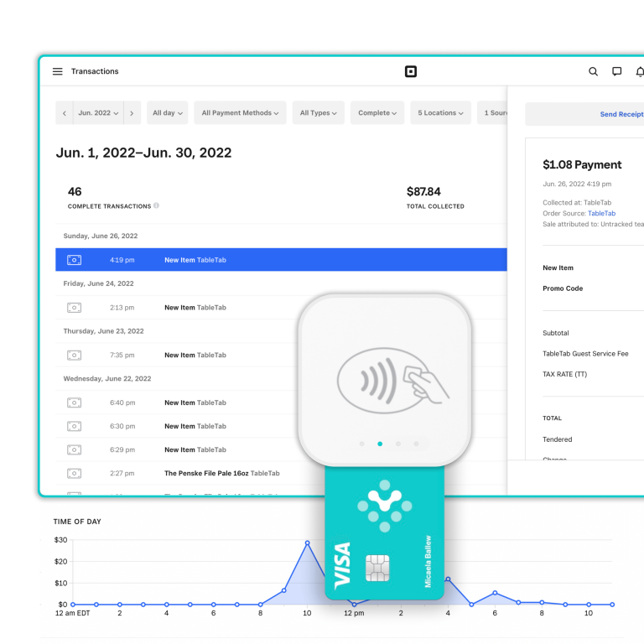The image size is (644, 644).
Task: Expand the Jun. 2022 date dropdown
Action: [x=98, y=113]
